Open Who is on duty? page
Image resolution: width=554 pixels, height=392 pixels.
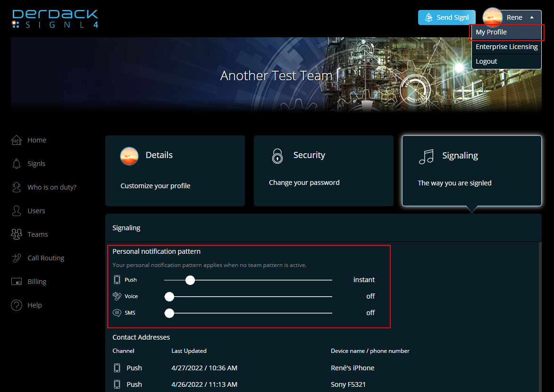(x=52, y=187)
